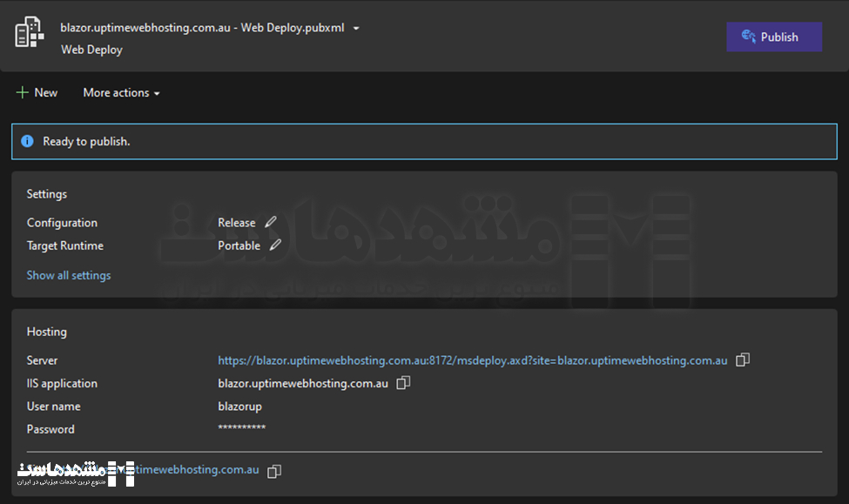Copy the Server URL with the copy icon
This screenshot has height=504, width=849.
click(743, 360)
